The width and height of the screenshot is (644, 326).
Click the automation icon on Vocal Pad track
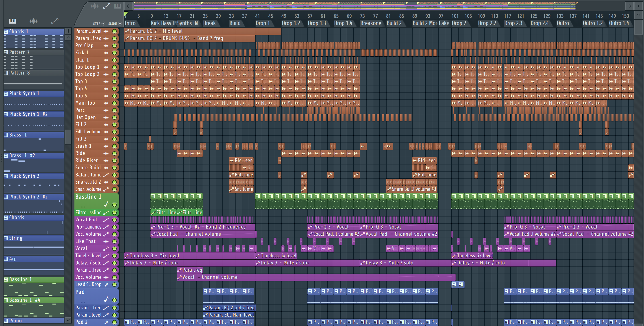[x=106, y=220]
